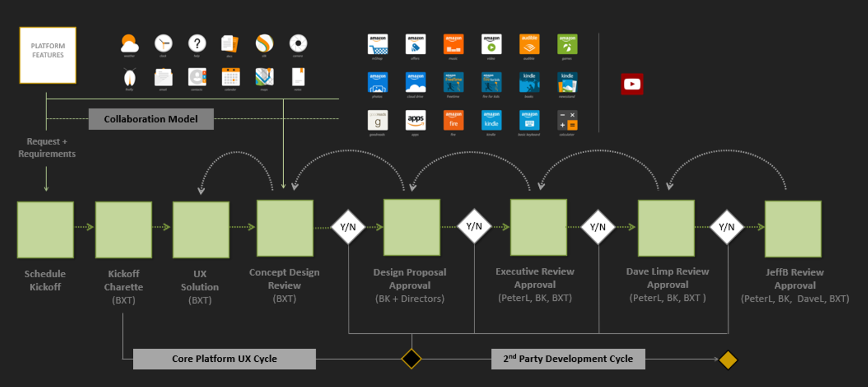The image size is (868, 387).
Task: Click the Amazon cloud drive icon
Action: pos(415,82)
